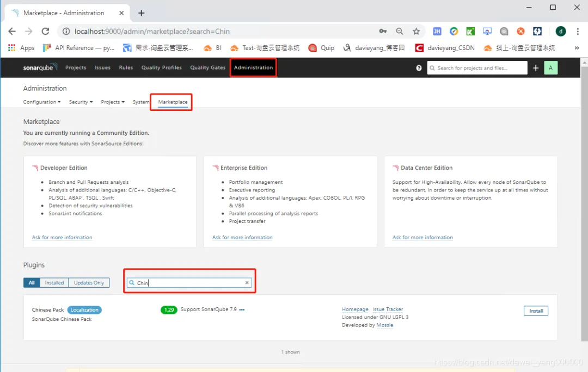
Task: Open a new browser tab
Action: coord(142,13)
